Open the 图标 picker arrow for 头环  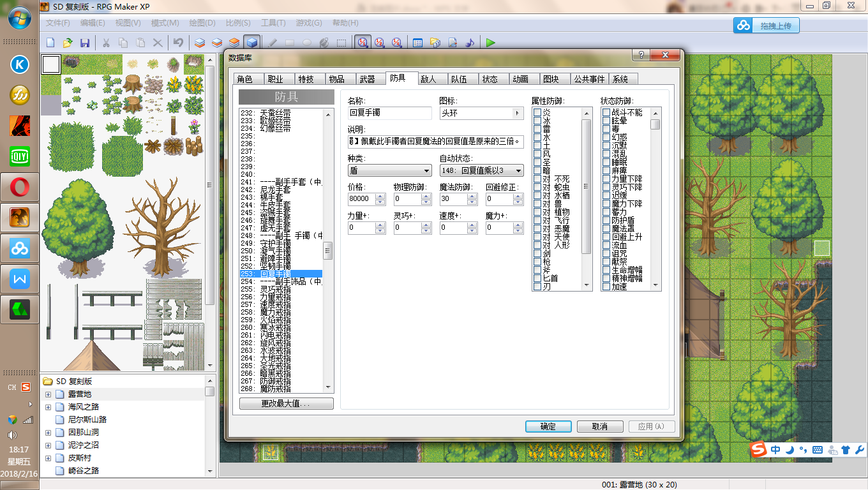518,113
